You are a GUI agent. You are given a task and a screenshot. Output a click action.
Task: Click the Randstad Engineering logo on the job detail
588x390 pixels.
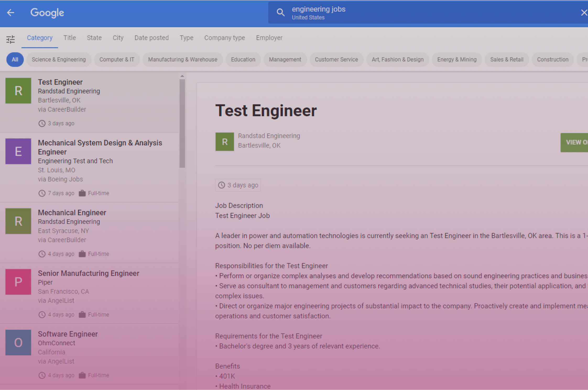tap(224, 142)
